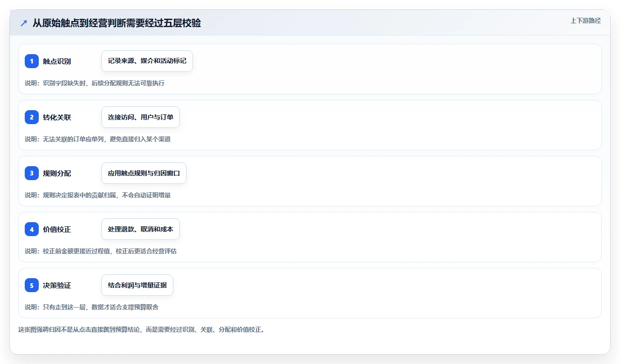Click the note 校正前金额更接近过程值
Image resolution: width=620 pixels, height=364 pixels.
pyautogui.click(x=76, y=251)
